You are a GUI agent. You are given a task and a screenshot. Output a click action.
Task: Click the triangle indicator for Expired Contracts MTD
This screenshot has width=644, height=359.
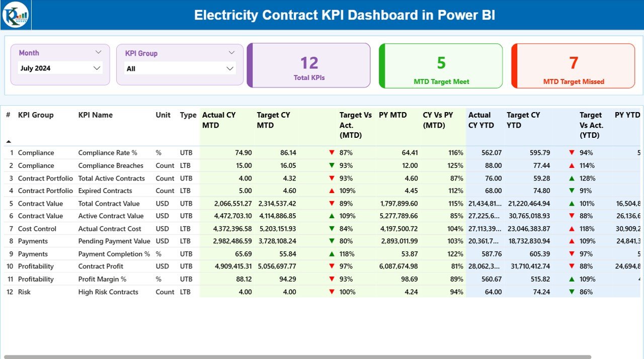coord(331,191)
